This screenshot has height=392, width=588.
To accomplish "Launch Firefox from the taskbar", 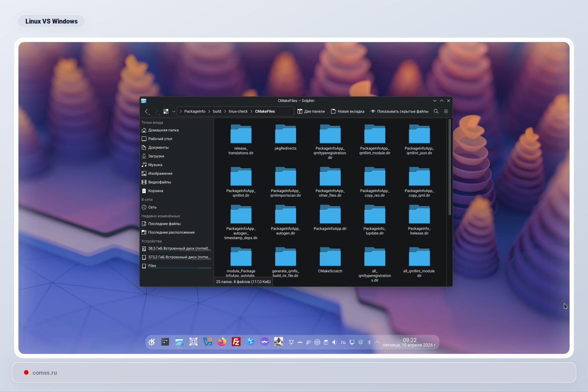I will click(x=221, y=342).
